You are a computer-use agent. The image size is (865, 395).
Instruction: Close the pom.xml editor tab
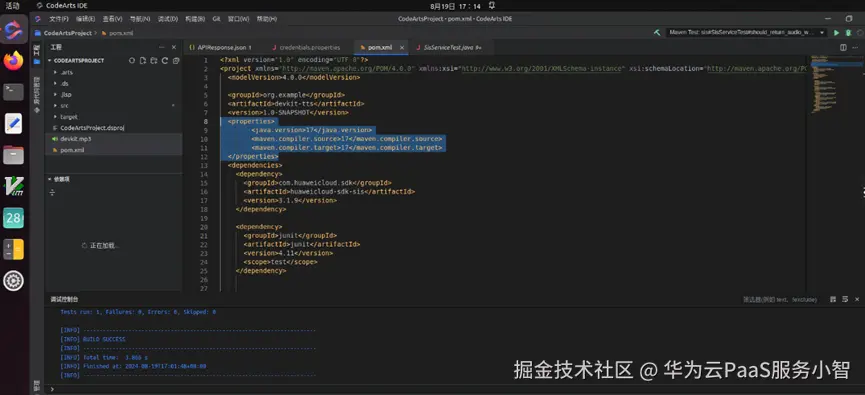click(x=402, y=47)
